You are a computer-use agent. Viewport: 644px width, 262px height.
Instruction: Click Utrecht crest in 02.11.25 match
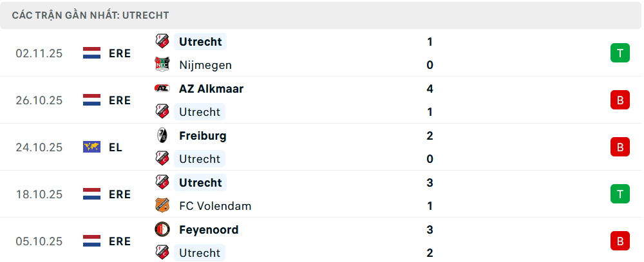pyautogui.click(x=162, y=41)
